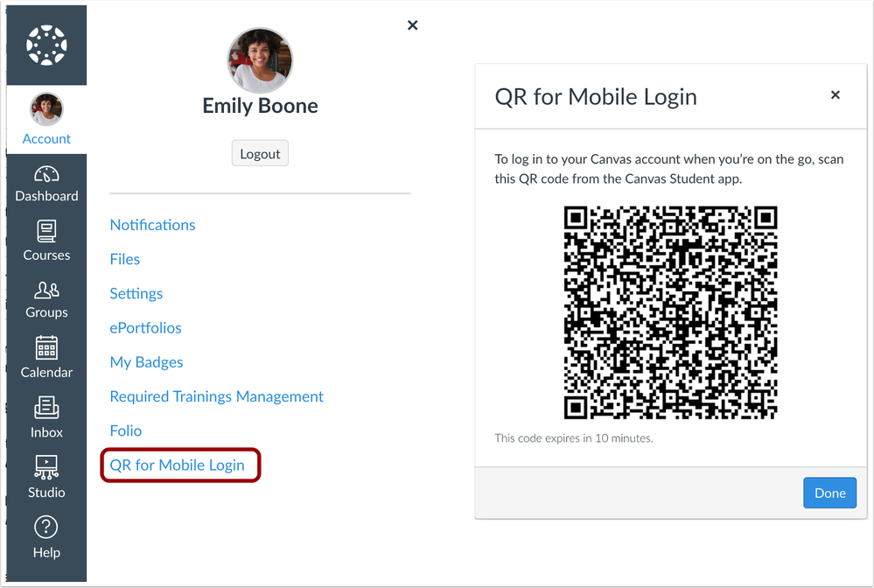Open the Canvas logo home icon
Viewport: 874px width, 588px height.
pos(45,44)
